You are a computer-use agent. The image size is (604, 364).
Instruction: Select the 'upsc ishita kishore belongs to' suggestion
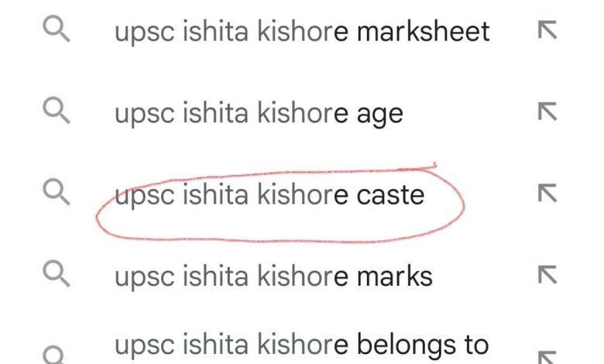301,344
